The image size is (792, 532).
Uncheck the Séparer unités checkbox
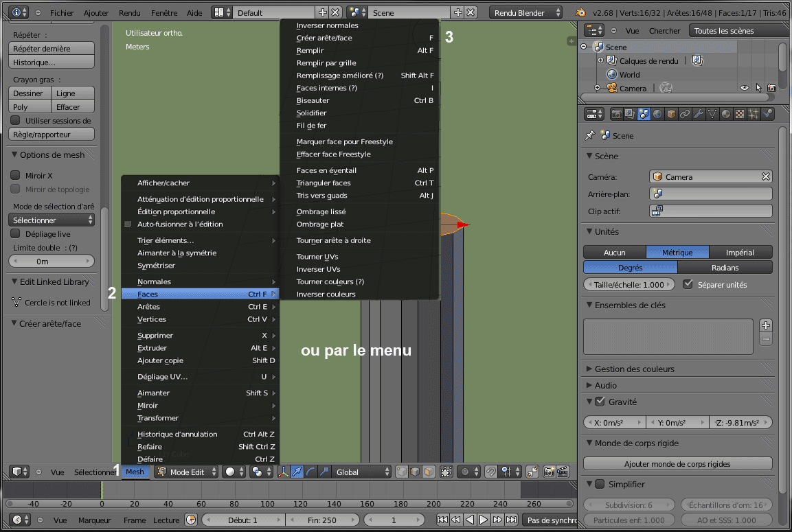[688, 284]
